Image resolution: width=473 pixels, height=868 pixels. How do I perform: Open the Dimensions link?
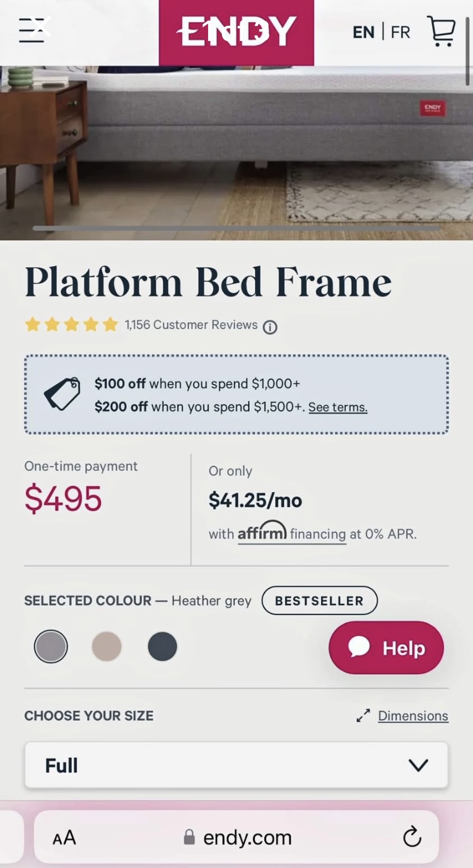tap(413, 716)
